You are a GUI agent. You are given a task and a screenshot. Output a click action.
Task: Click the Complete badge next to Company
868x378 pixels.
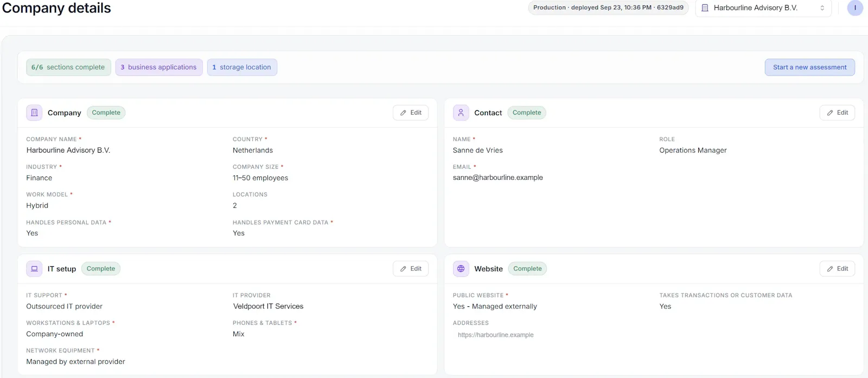coord(106,112)
